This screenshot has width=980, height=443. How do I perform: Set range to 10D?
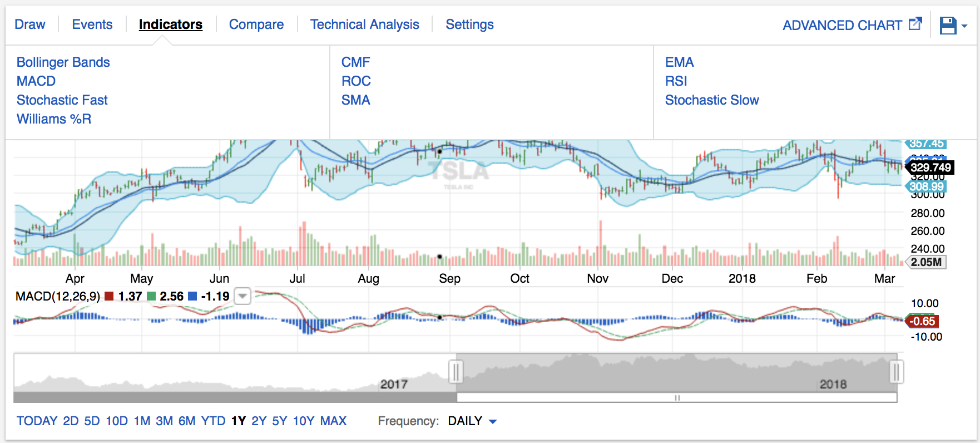[x=117, y=421]
